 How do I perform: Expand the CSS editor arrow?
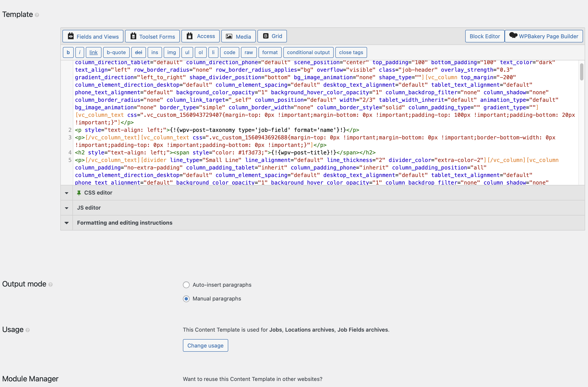[x=67, y=193]
